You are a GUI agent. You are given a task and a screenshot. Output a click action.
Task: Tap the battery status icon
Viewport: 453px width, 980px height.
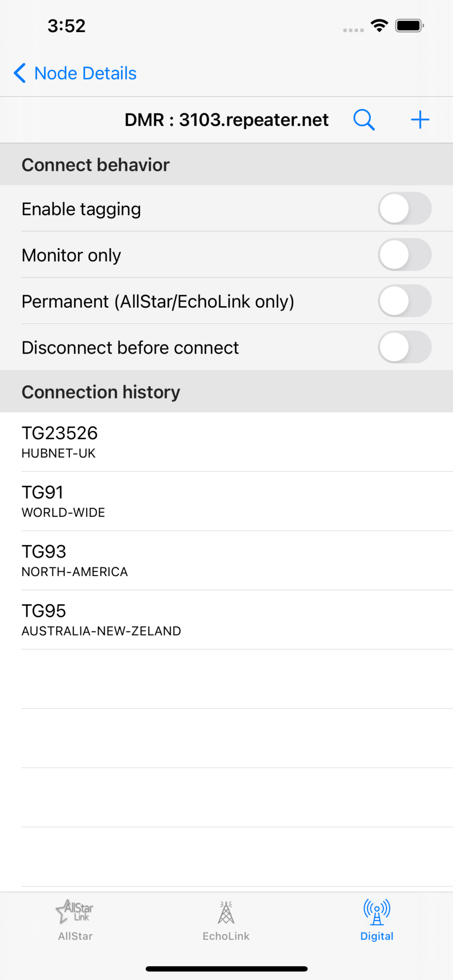click(409, 26)
